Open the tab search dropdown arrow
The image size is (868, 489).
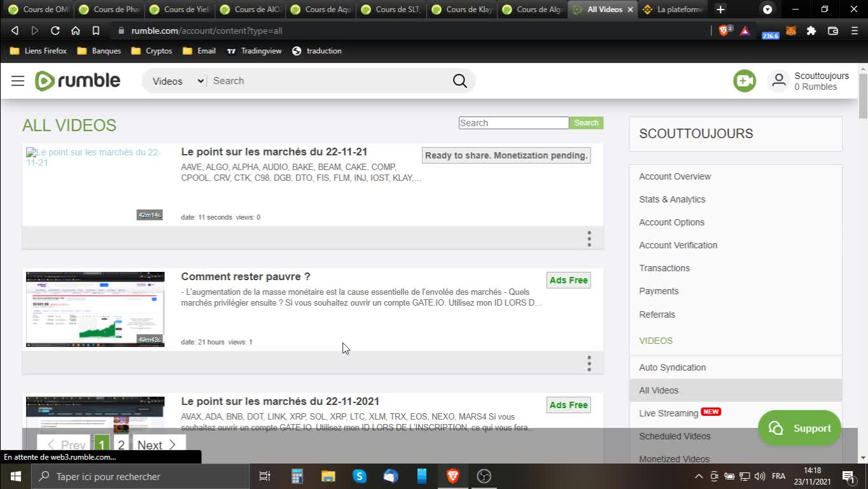click(x=767, y=10)
